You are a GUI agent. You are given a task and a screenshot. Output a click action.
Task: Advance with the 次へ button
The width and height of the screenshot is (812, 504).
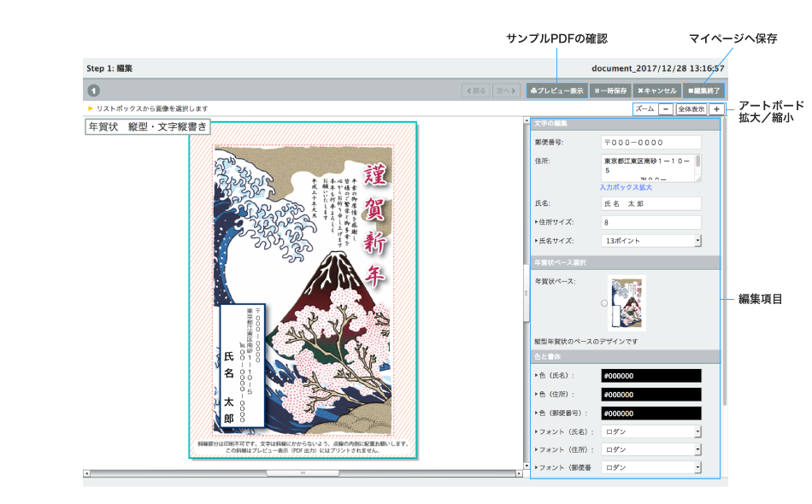(x=505, y=91)
